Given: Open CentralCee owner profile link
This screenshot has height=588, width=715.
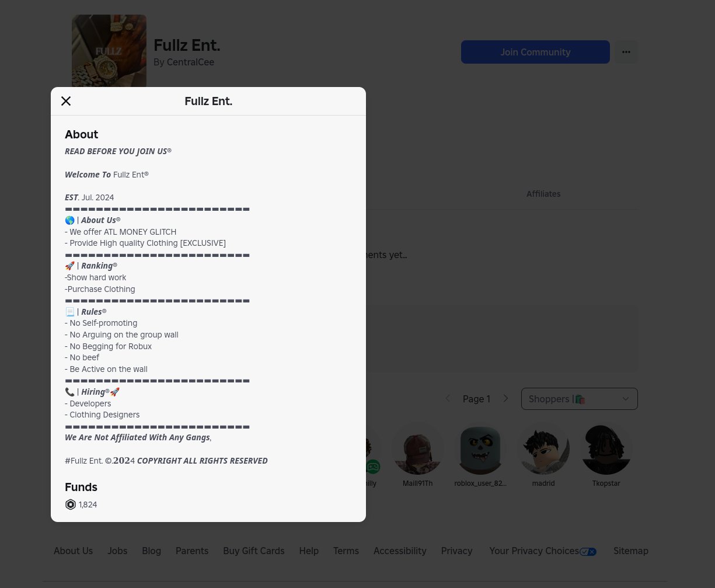Looking at the screenshot, I should click(190, 62).
